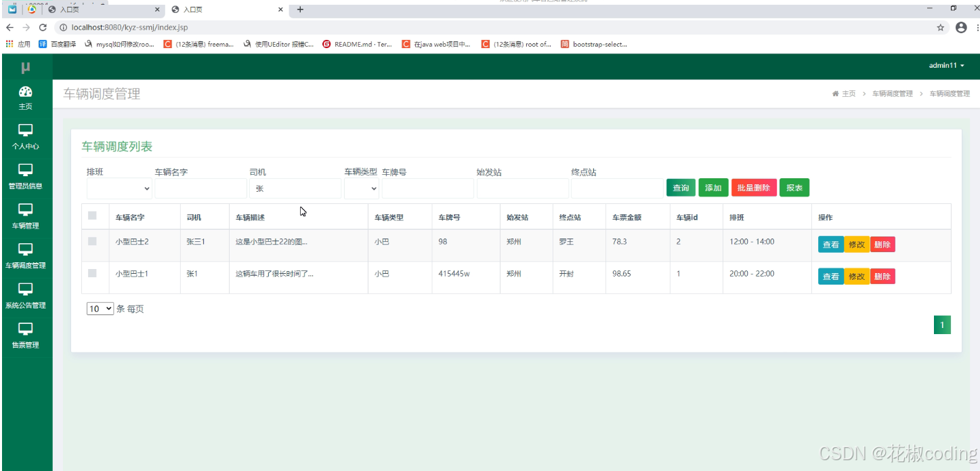Click 删除 for 小型巴士2 row
The image size is (980, 471).
coord(882,245)
